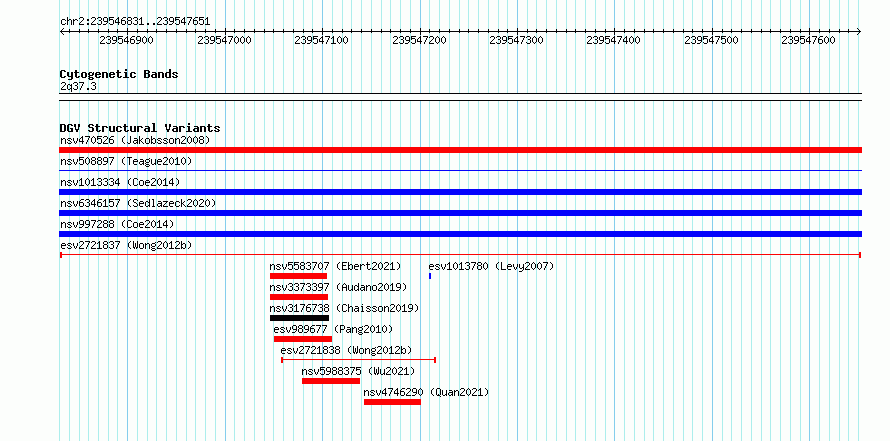Click the Cytogenetic Bands track title
890x441 pixels.
(119, 74)
